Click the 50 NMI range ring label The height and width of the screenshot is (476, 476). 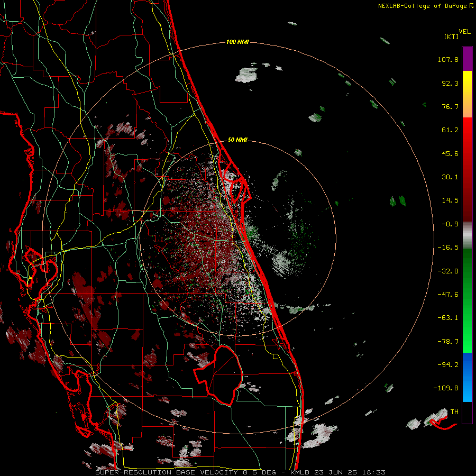(x=237, y=140)
